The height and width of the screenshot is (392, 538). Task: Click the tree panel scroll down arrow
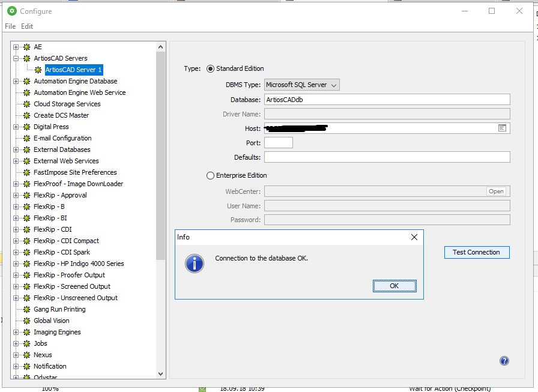pos(160,374)
